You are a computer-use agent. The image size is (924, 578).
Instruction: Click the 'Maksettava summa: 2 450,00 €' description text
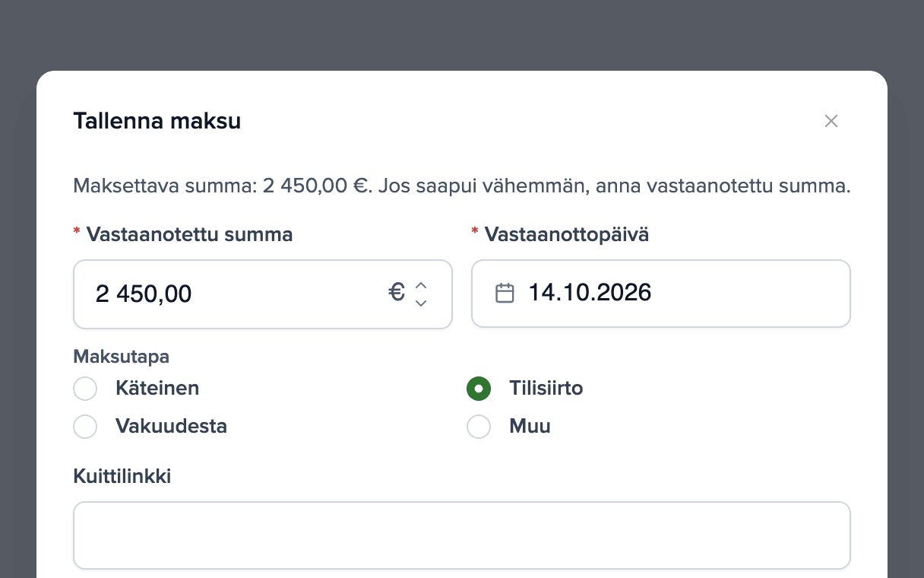(462, 186)
